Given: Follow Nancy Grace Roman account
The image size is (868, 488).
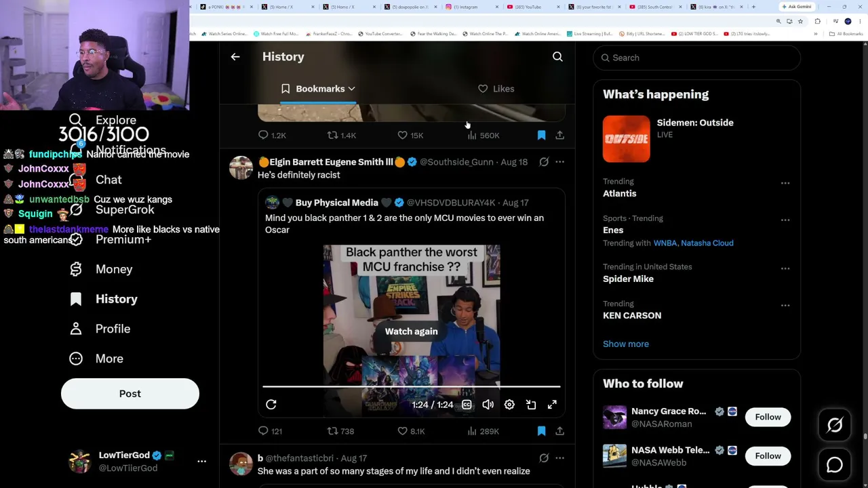Looking at the screenshot, I should (x=768, y=418).
